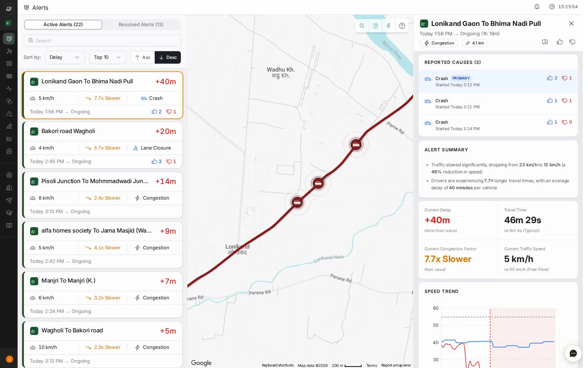
Task: Switch sort order to Desc
Action: click(168, 57)
